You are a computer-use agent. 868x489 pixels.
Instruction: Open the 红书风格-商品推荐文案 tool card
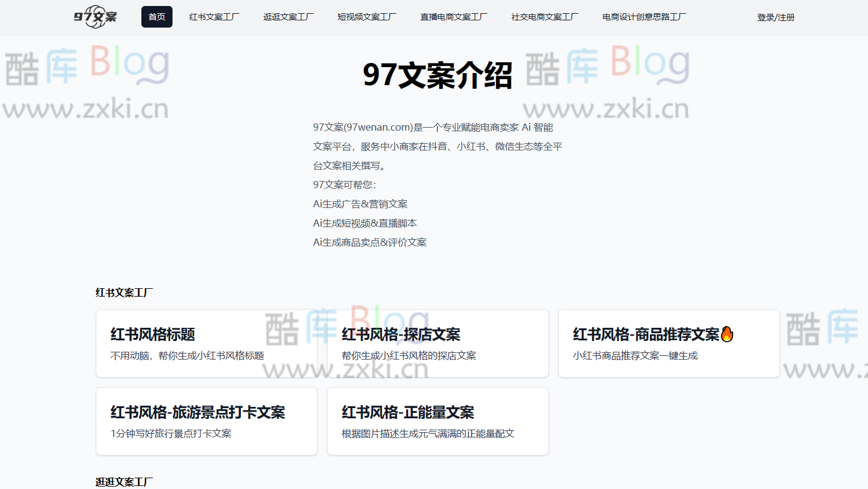coord(669,343)
